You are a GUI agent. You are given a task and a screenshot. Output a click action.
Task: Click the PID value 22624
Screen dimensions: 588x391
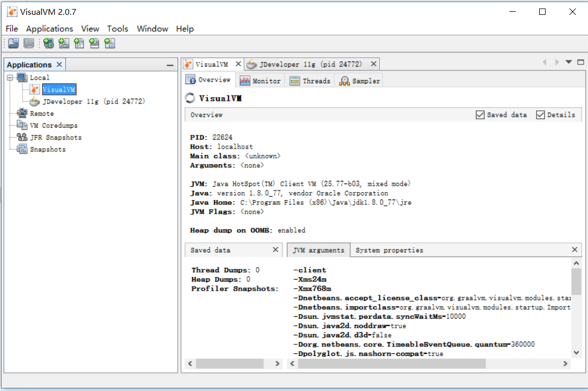coord(222,137)
